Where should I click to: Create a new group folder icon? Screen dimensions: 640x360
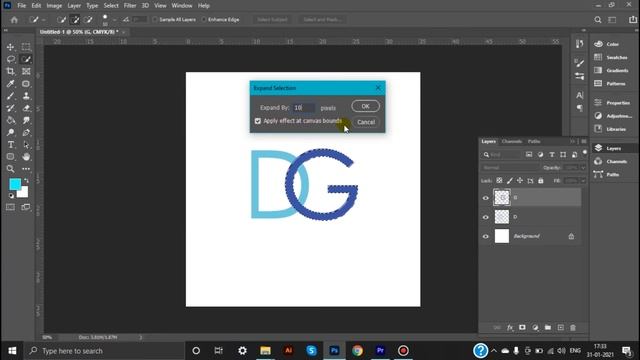tap(548, 327)
